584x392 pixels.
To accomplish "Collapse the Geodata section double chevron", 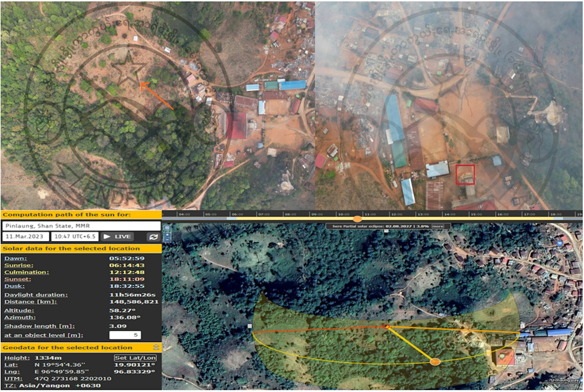I will pos(157,348).
